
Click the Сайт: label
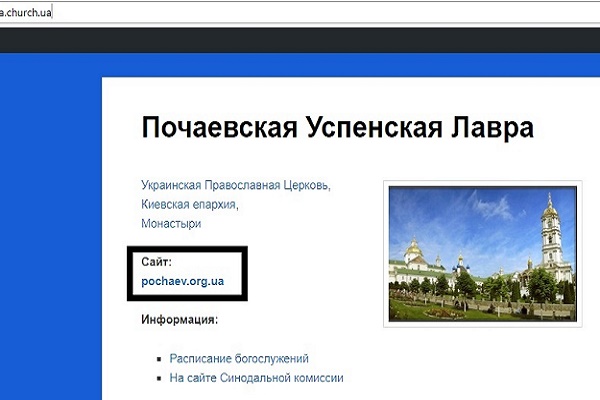(x=157, y=262)
